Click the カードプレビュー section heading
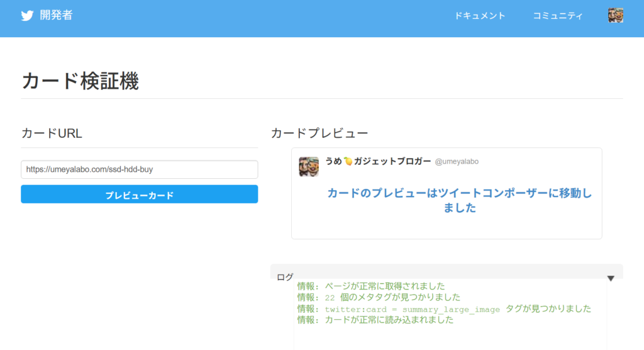 click(x=319, y=133)
